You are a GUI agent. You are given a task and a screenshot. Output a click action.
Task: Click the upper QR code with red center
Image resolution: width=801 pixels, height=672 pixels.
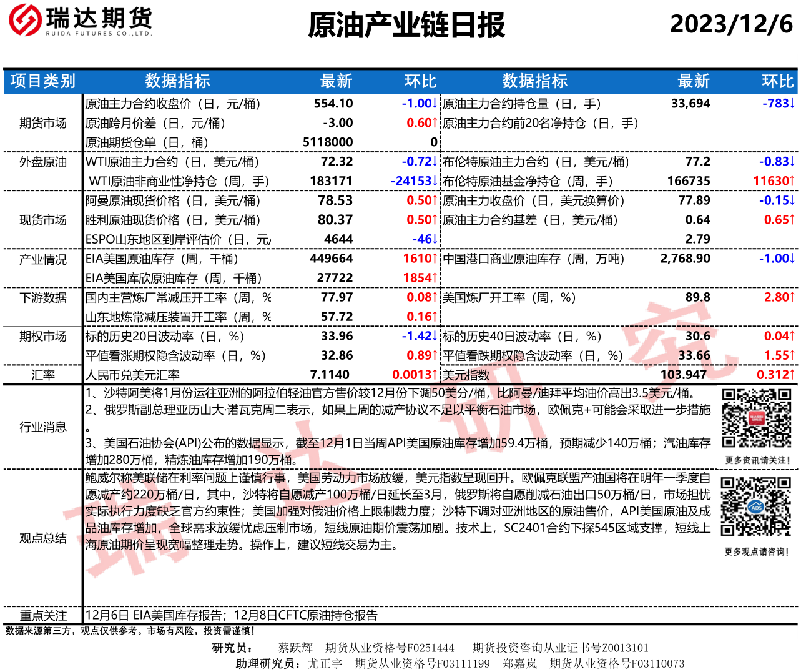pyautogui.click(x=756, y=418)
